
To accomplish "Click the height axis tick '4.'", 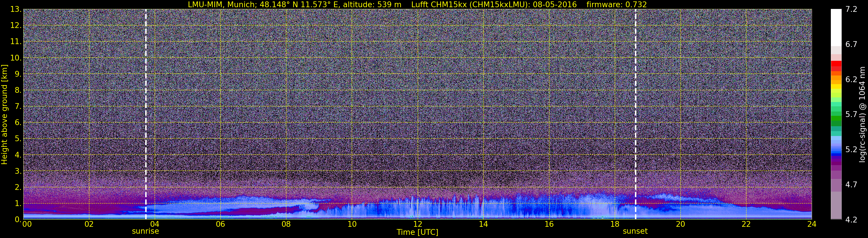I will tap(18, 155).
